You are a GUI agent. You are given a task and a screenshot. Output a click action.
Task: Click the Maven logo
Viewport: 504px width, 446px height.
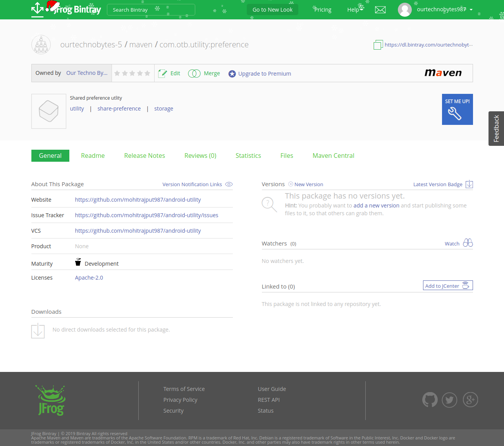tap(443, 73)
